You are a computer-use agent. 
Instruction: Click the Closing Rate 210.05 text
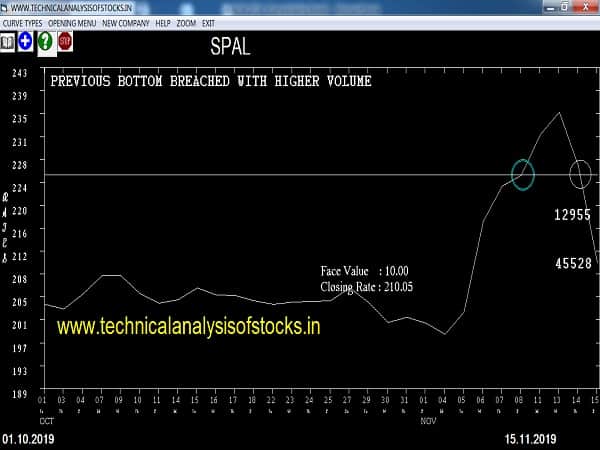point(367,286)
